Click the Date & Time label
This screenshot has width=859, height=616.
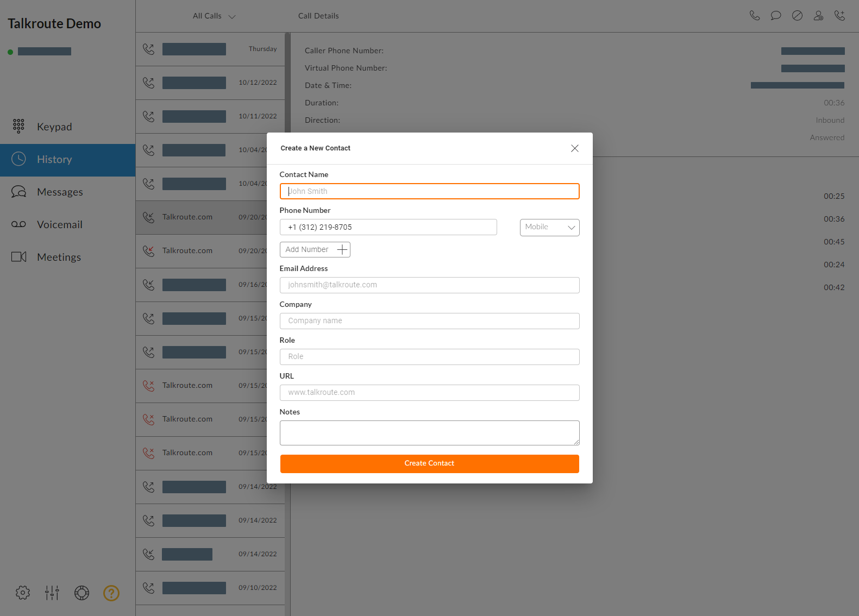tap(328, 86)
